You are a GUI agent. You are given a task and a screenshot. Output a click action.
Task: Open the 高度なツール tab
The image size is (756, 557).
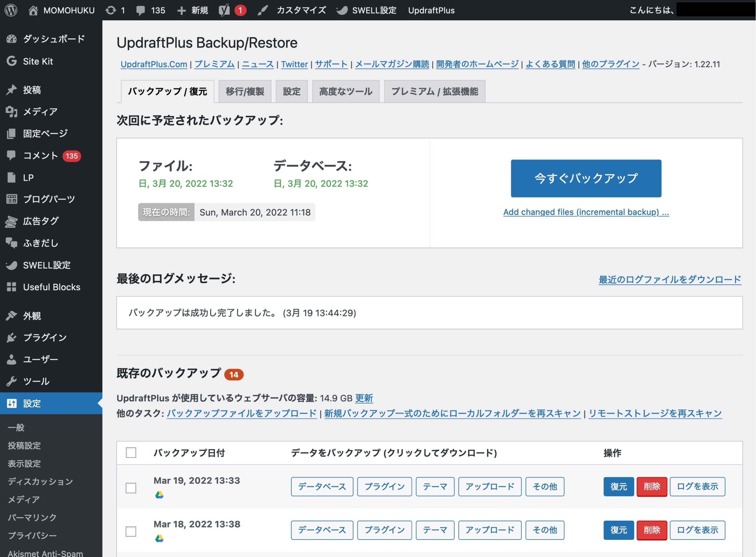(x=346, y=91)
